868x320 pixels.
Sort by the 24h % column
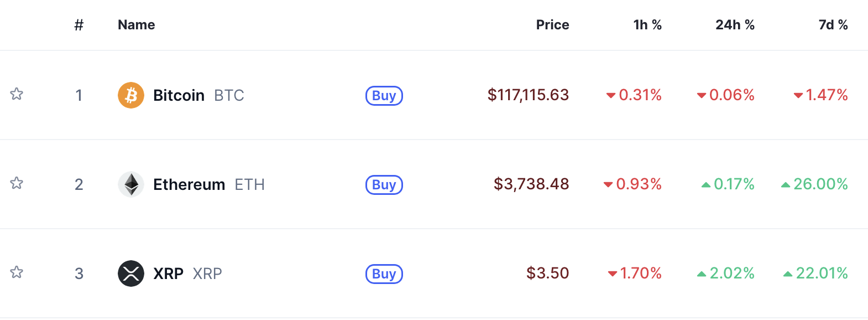click(x=735, y=25)
